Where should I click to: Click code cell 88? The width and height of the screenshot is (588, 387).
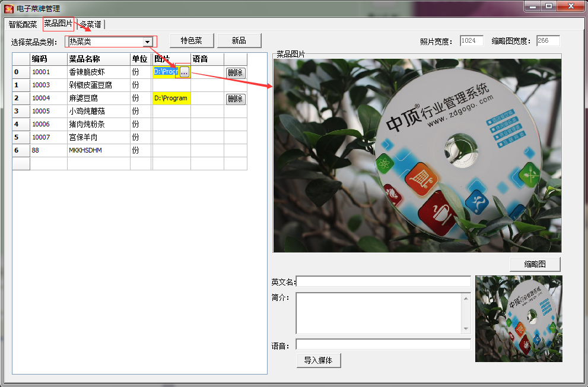pos(49,150)
